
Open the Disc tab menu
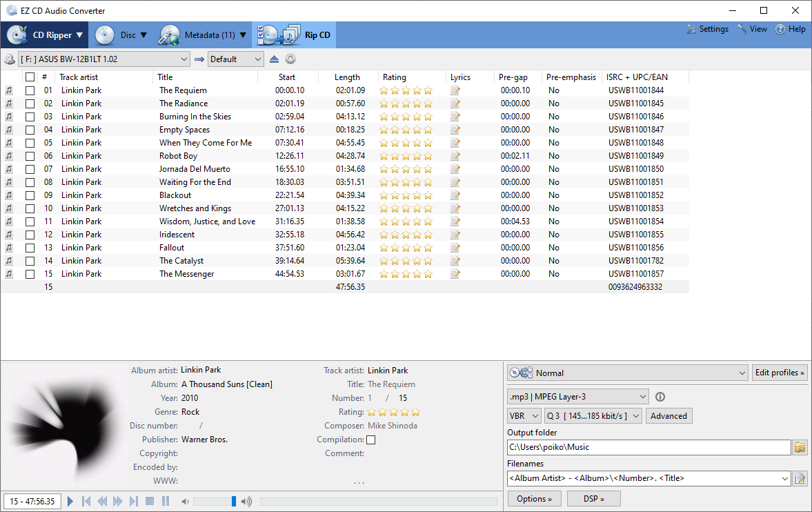click(x=122, y=35)
